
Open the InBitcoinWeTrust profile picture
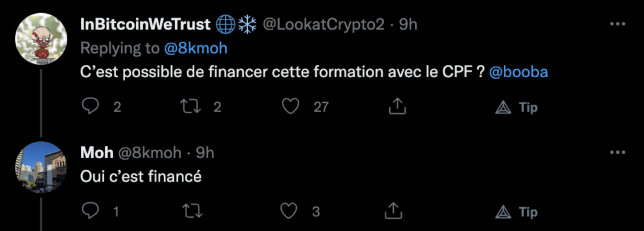41,39
